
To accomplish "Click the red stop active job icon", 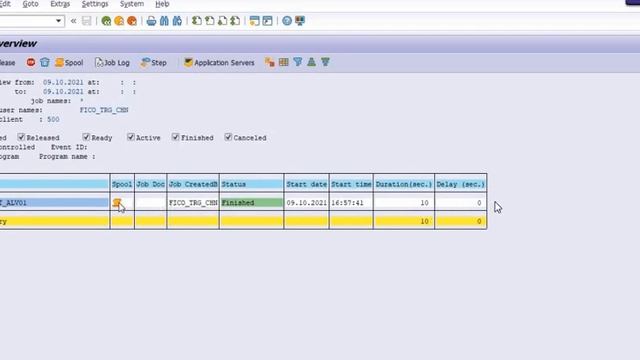I will pos(31,62).
